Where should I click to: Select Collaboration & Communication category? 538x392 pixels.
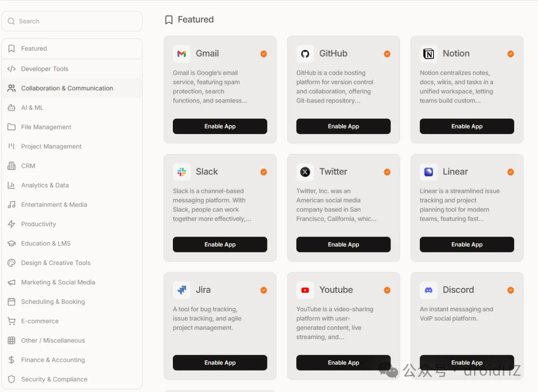point(67,88)
